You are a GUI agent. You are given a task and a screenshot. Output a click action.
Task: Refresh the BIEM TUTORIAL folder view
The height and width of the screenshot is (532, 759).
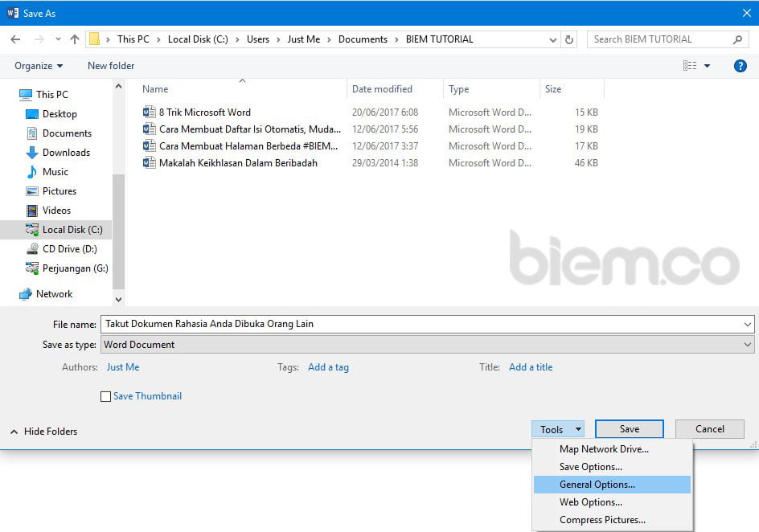pyautogui.click(x=569, y=39)
